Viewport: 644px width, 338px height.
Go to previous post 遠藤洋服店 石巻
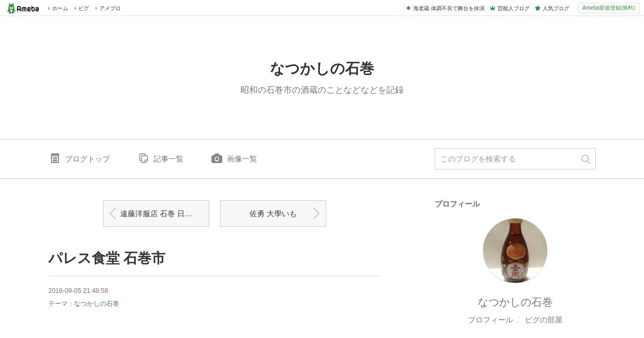tap(156, 214)
